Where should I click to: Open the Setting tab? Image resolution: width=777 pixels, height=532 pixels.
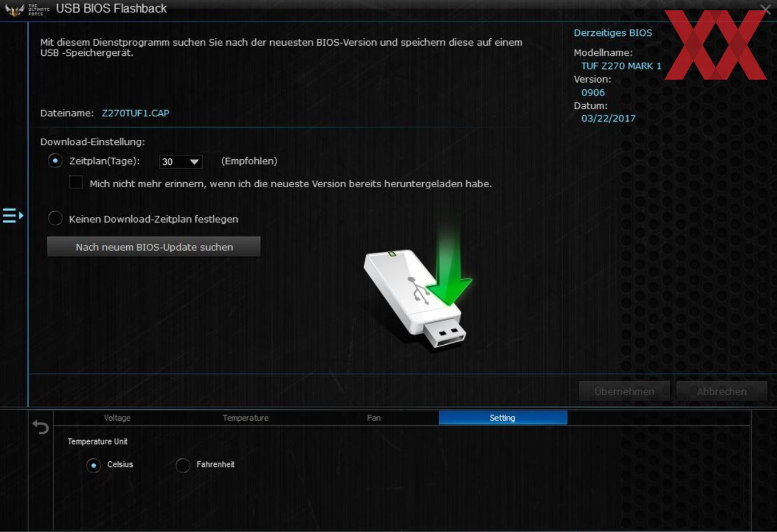tap(503, 418)
